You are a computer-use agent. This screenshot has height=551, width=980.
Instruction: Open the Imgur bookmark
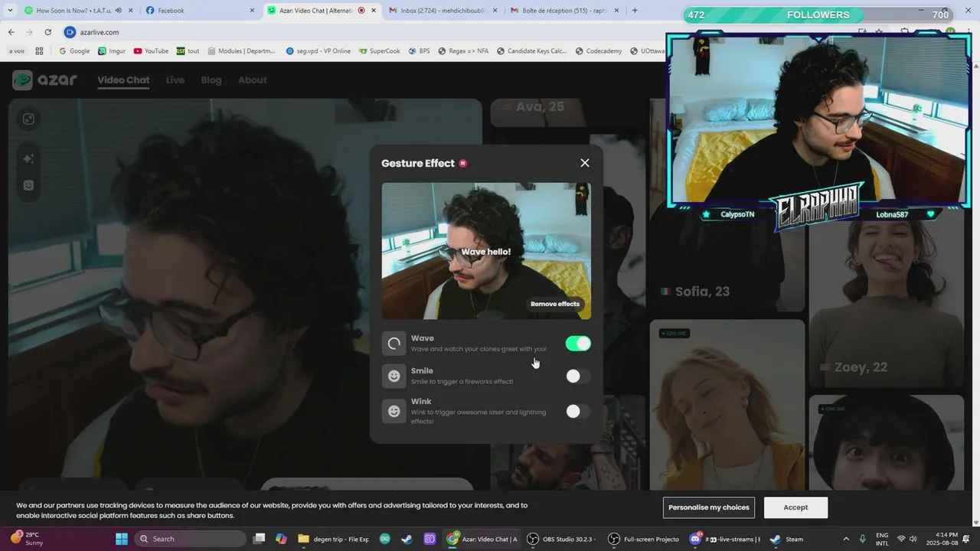coord(112,51)
